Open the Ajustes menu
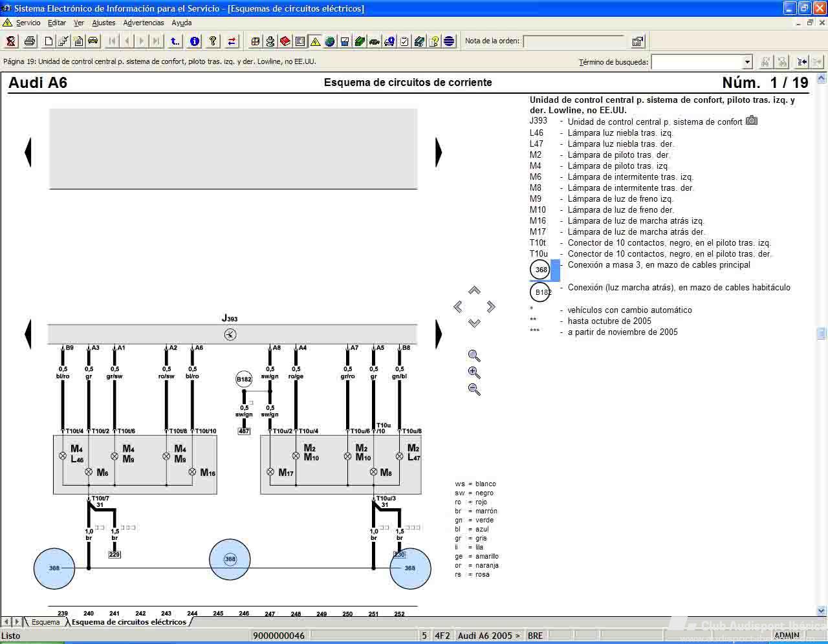Screen dimensions: 828x644 pos(103,23)
